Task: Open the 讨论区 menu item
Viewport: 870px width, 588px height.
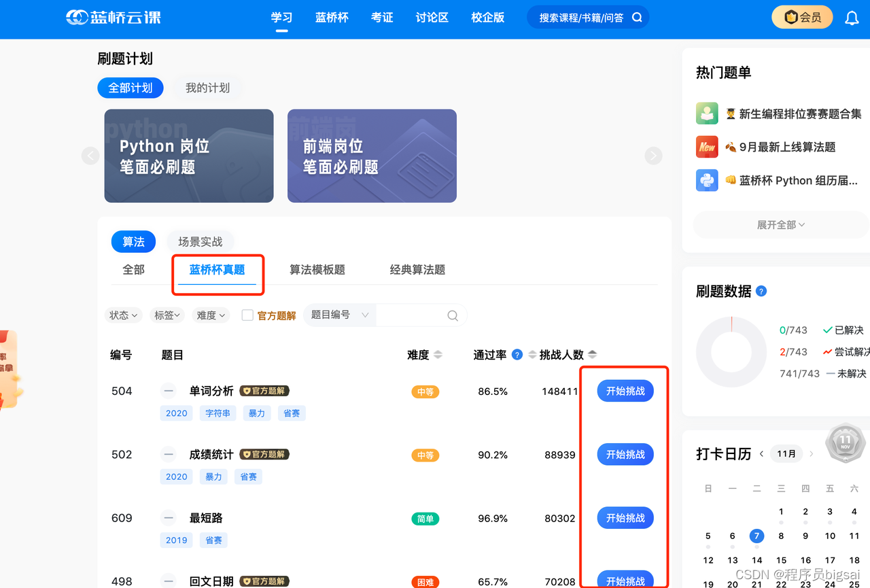Action: pos(432,17)
